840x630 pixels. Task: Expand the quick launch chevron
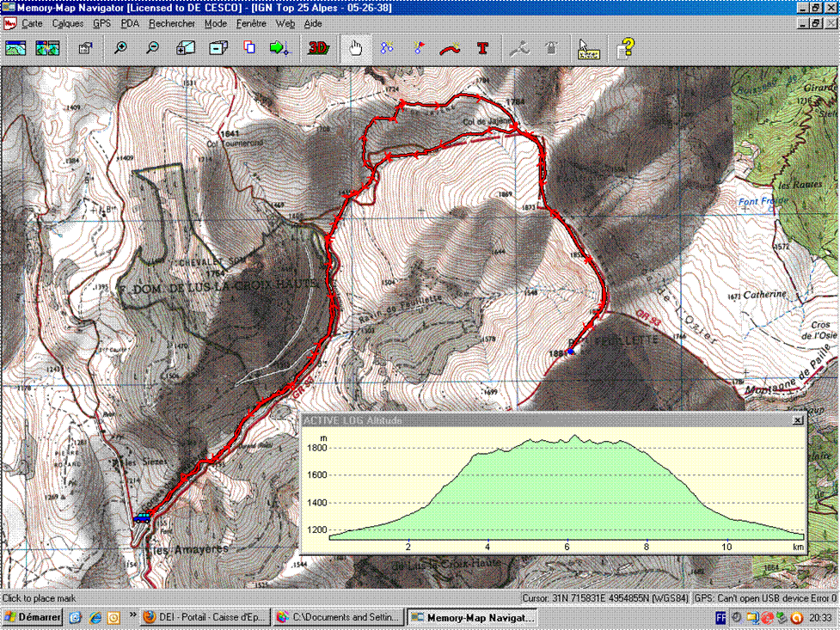132,615
